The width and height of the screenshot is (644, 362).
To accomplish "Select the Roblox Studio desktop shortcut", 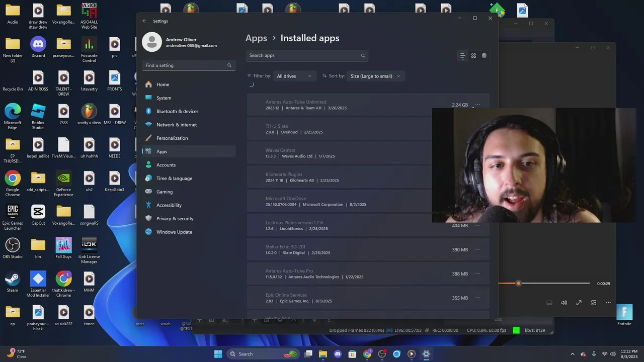I will pos(38,117).
